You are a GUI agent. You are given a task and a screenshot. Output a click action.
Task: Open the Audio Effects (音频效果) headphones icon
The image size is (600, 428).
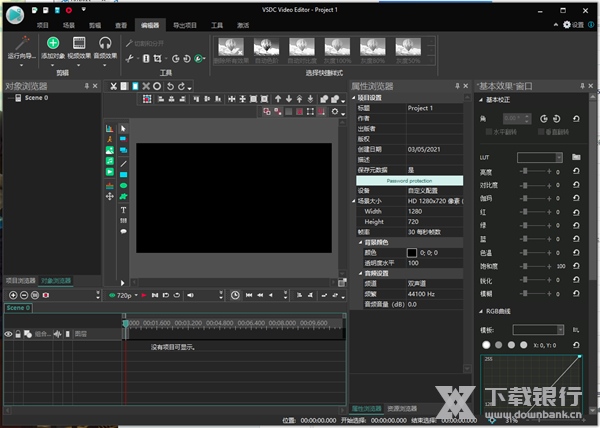[x=106, y=43]
